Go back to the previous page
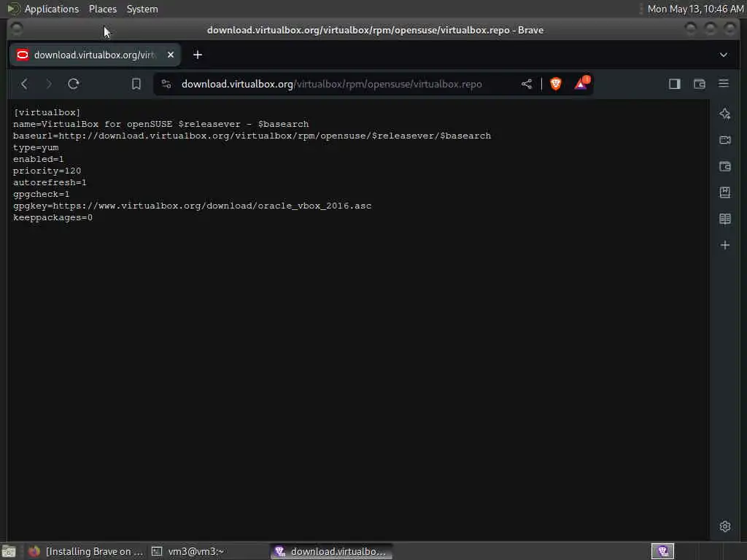Screen dimensions: 747x560 tap(24, 85)
